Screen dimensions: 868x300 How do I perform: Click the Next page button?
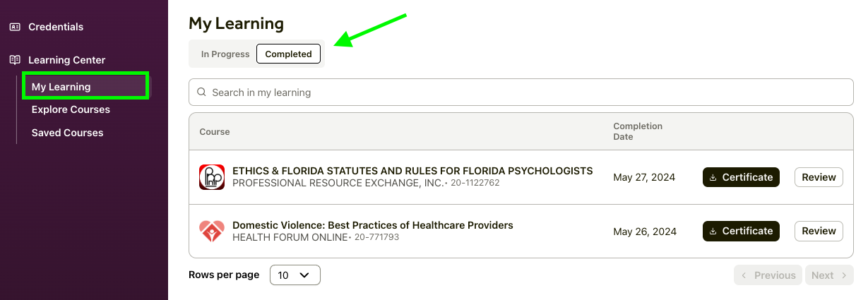point(828,275)
